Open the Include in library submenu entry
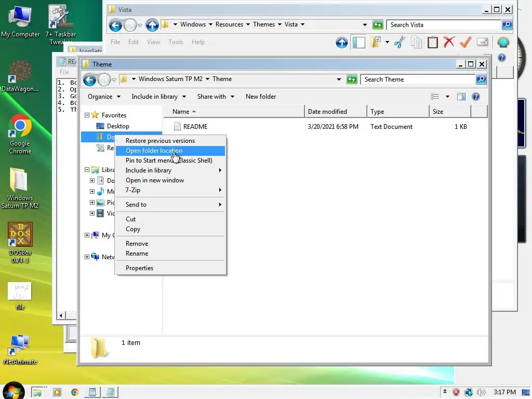 click(170, 170)
